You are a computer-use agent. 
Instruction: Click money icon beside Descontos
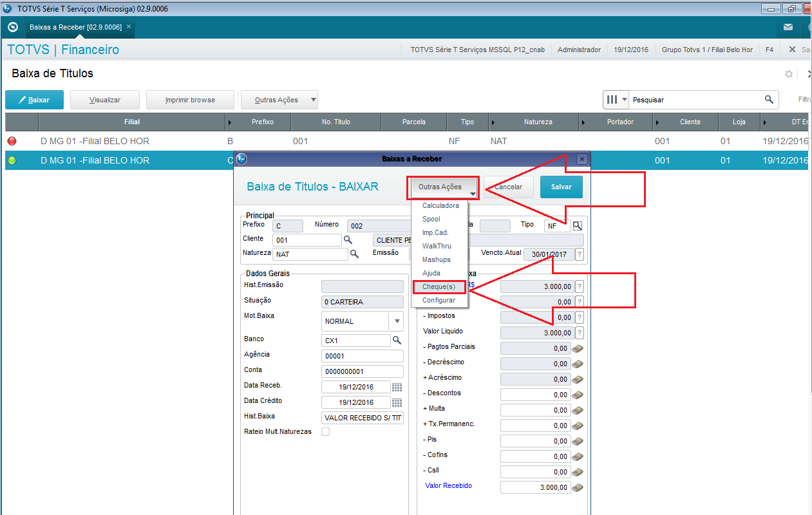click(x=578, y=395)
